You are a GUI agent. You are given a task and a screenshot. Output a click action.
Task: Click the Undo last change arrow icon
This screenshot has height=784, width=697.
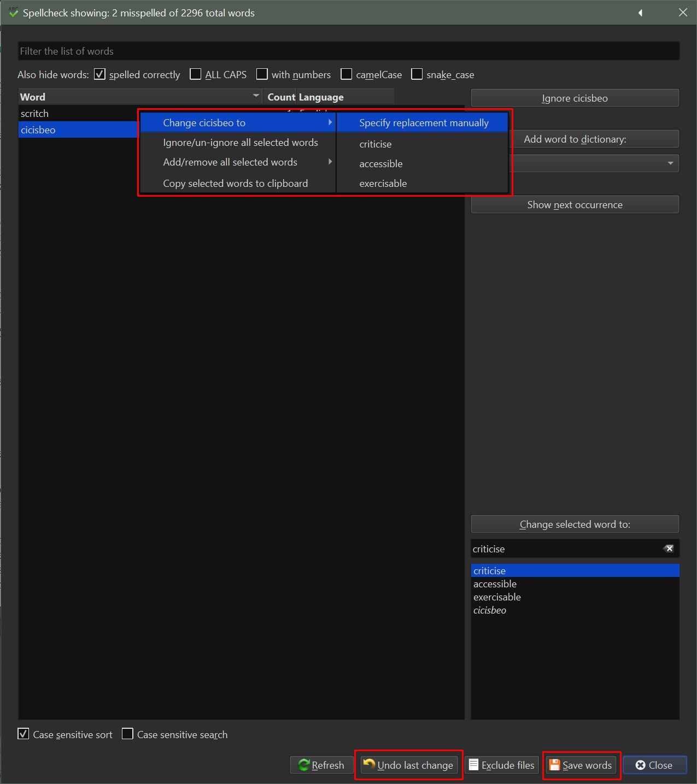click(370, 764)
